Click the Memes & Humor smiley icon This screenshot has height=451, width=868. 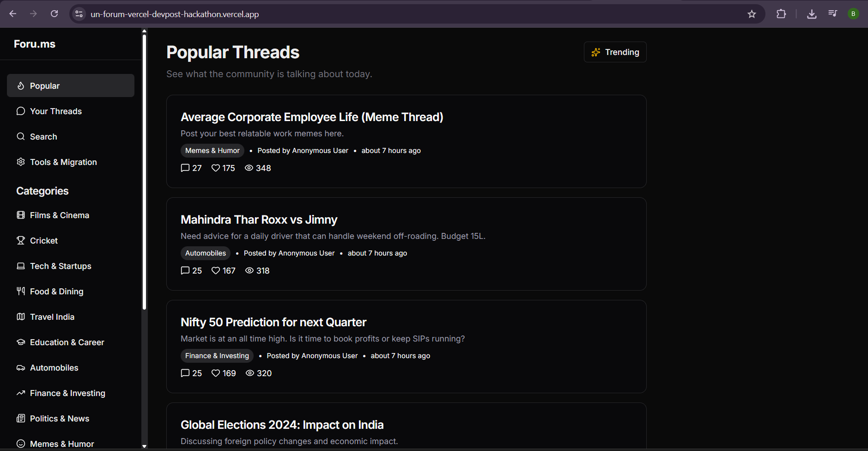[21, 444]
